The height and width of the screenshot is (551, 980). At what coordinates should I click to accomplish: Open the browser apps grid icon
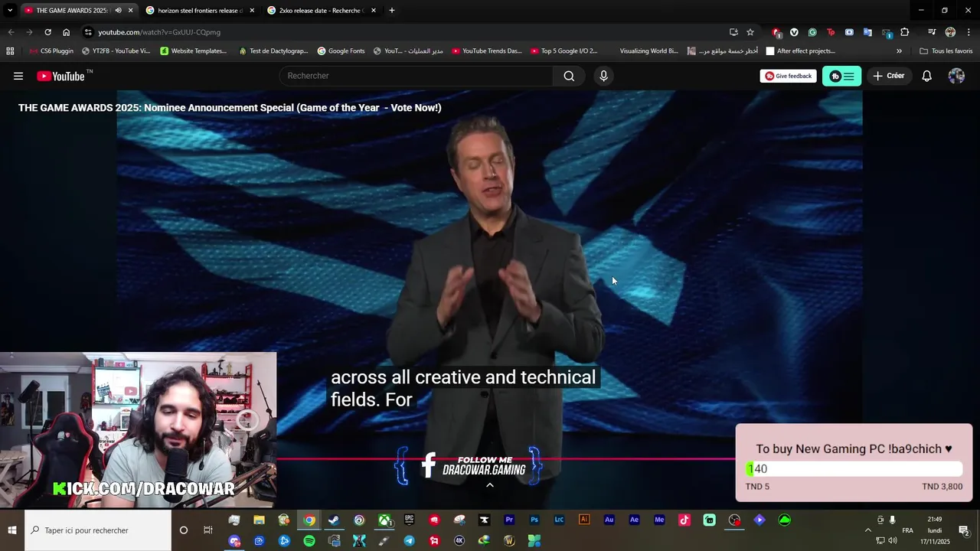(10, 51)
